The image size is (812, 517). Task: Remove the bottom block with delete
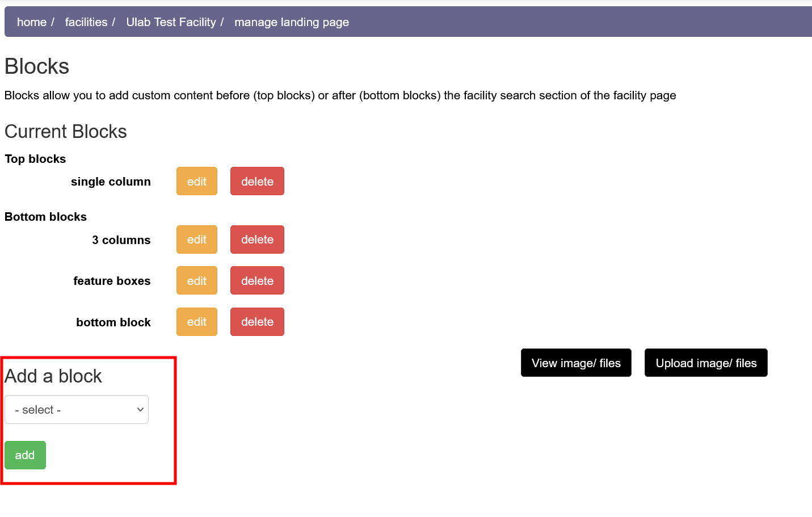pos(257,322)
